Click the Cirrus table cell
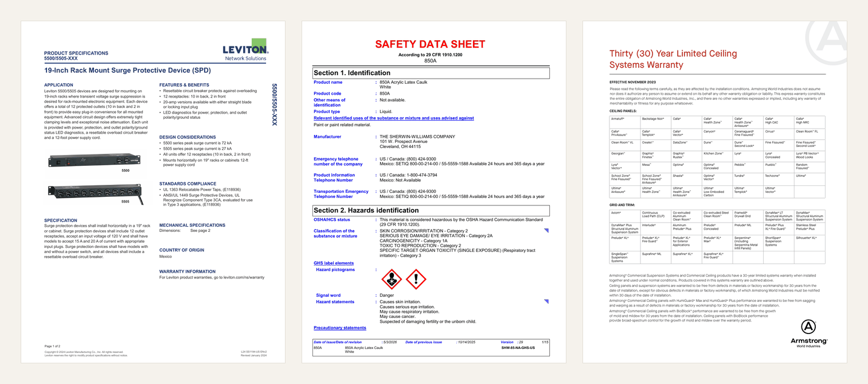The height and width of the screenshot is (384, 868). pos(779,133)
